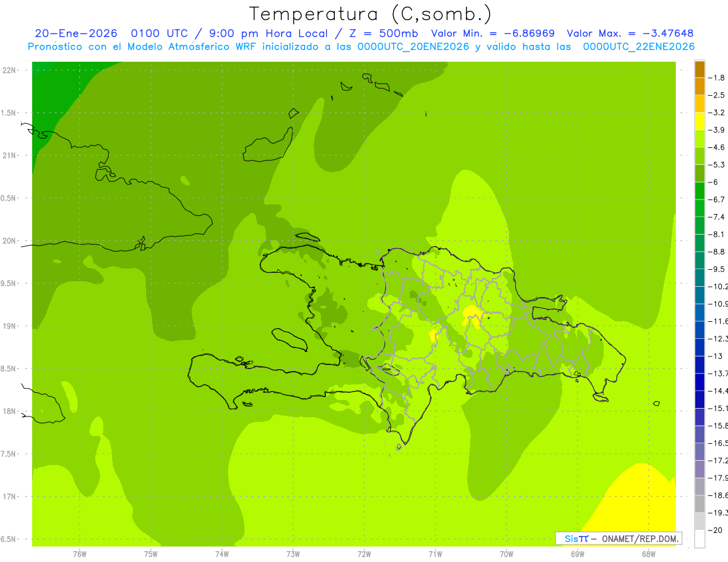The height and width of the screenshot is (562, 728).
Task: Pick the purple swatch between -17.2 and -17.9
Action: pyautogui.click(x=699, y=469)
